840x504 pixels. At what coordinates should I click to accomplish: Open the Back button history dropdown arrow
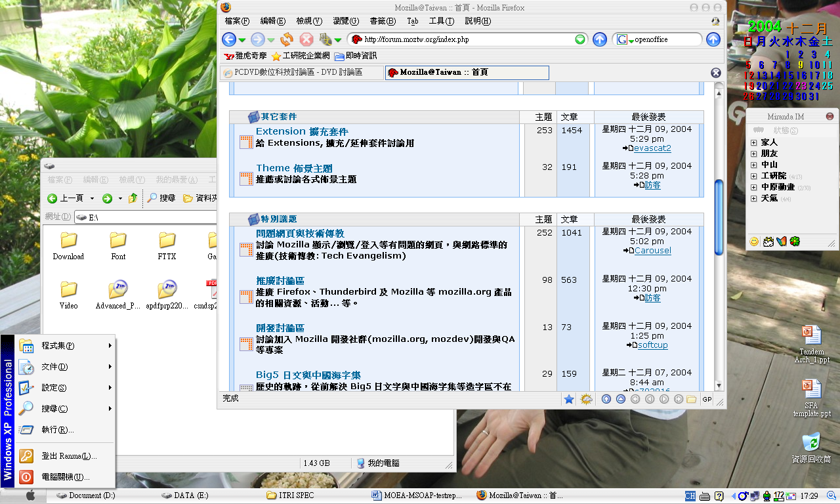pyautogui.click(x=242, y=40)
